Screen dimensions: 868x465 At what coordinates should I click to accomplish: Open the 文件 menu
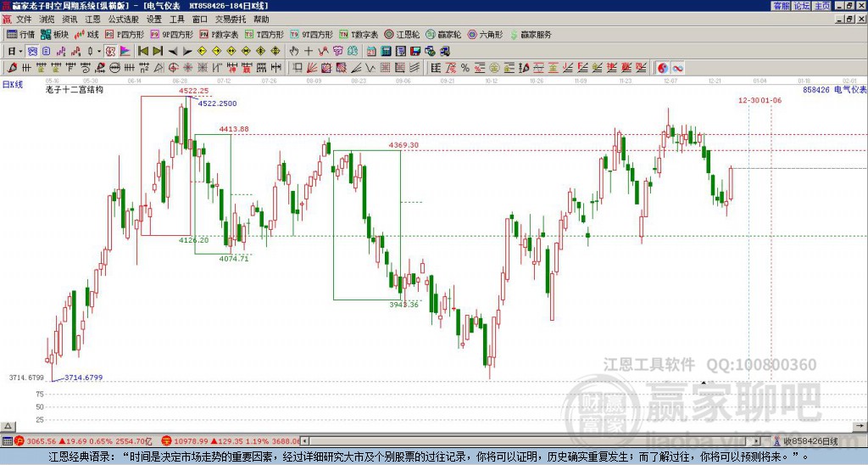24,20
